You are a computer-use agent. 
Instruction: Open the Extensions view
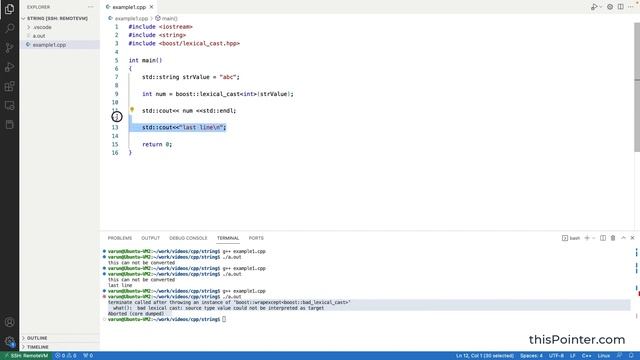(9, 86)
